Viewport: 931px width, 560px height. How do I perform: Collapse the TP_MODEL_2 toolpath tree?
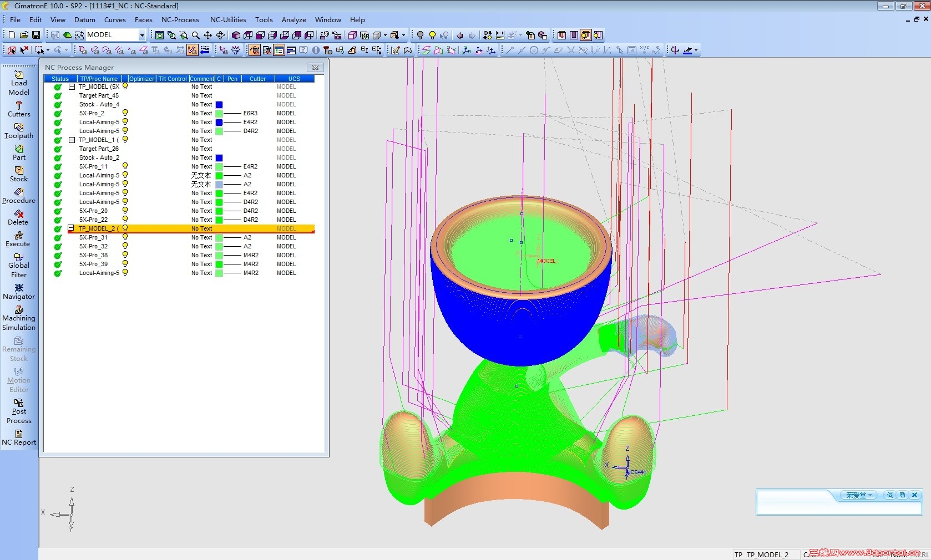72,228
